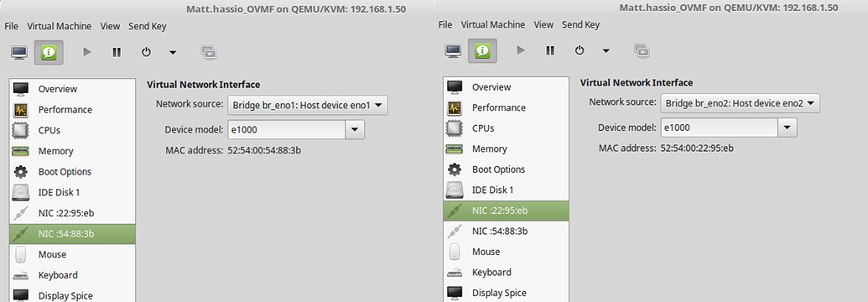Open File menu in left window

[11, 26]
